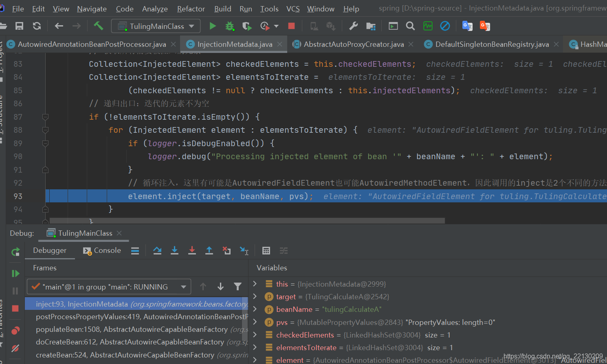The height and width of the screenshot is (364, 607).
Task: Open the Refactor menu
Action: pos(191,9)
